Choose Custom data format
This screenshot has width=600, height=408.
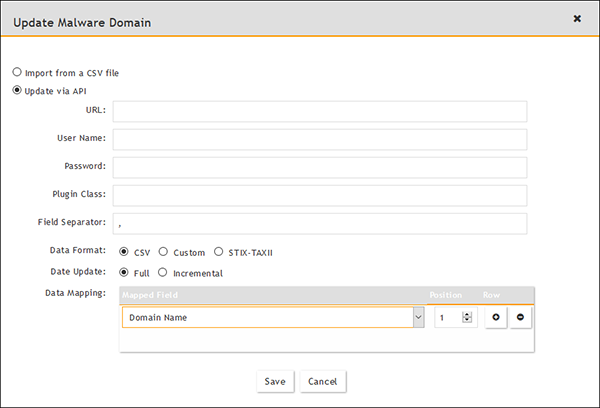163,252
